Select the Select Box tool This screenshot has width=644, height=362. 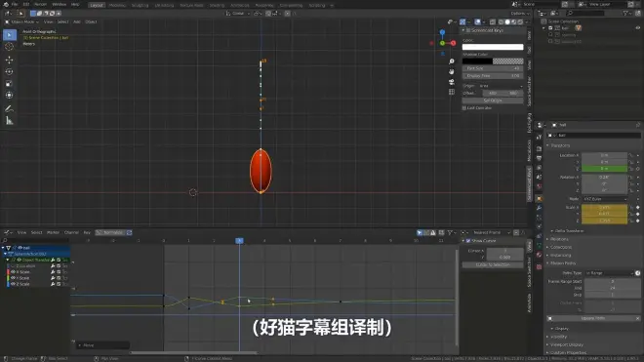coord(9,35)
